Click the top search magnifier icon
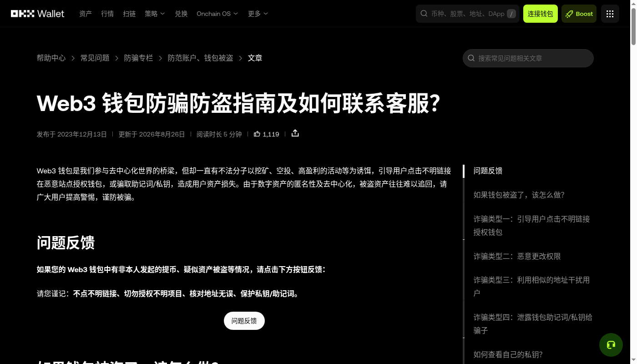 coord(424,14)
